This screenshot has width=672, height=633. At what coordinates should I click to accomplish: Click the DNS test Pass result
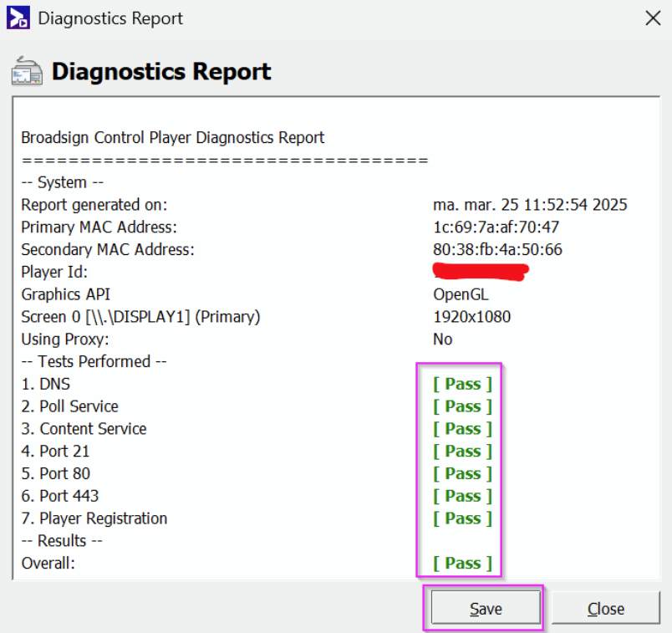462,384
